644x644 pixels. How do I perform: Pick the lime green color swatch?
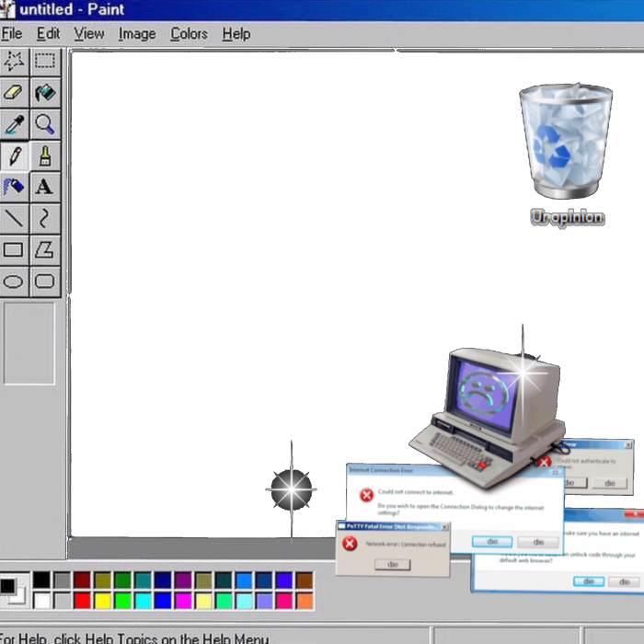tap(122, 601)
